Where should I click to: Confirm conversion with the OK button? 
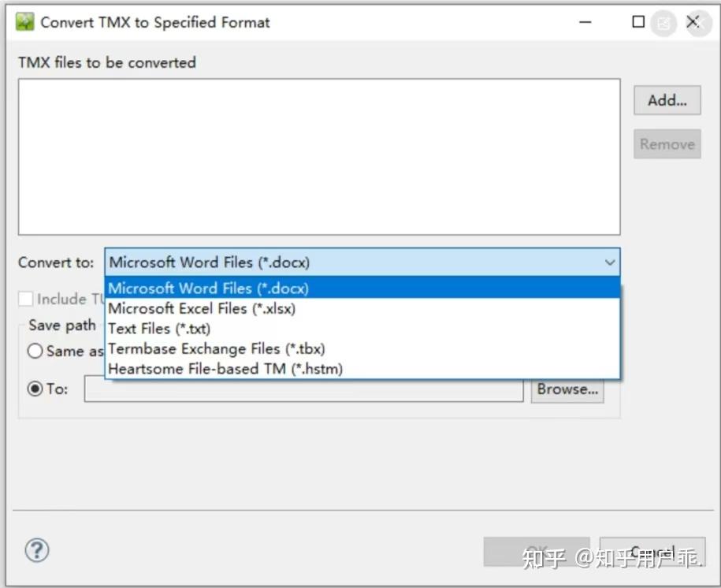(x=537, y=551)
